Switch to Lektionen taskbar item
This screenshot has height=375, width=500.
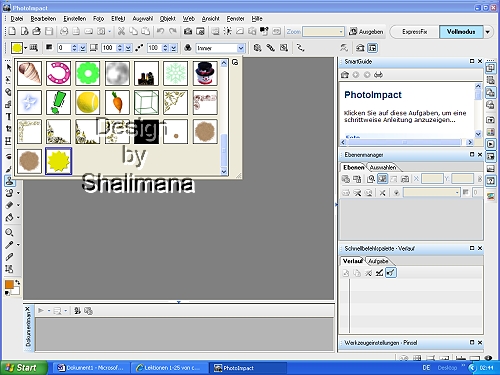169,368
